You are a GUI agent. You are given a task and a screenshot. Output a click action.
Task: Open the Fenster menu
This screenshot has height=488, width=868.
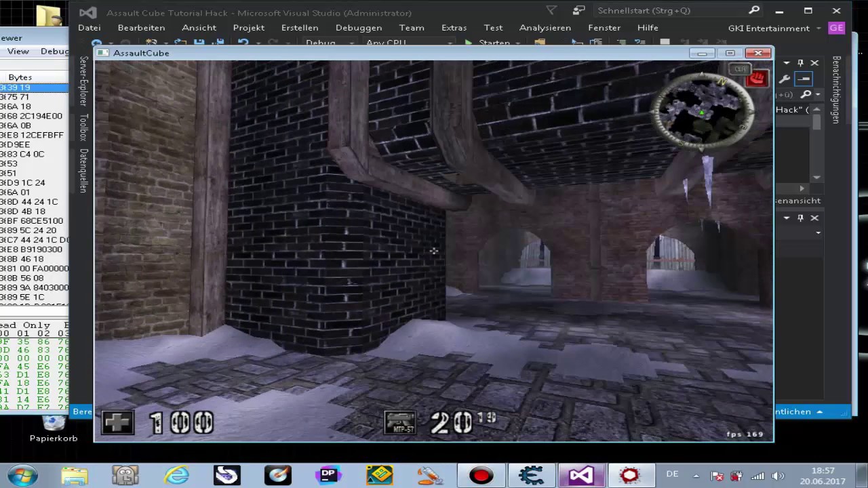pyautogui.click(x=604, y=28)
